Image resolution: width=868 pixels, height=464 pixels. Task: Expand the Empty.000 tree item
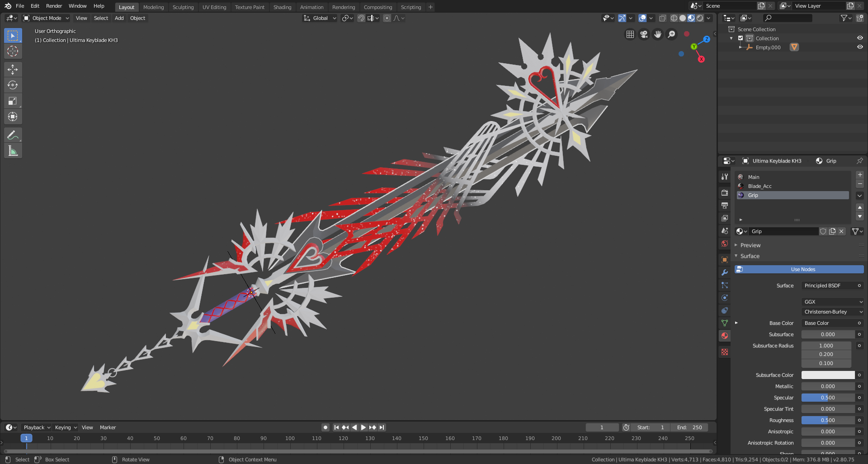pyautogui.click(x=741, y=47)
